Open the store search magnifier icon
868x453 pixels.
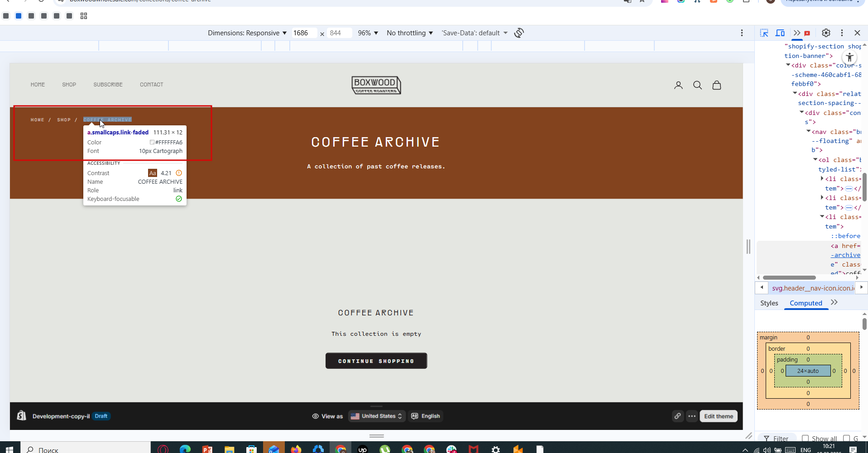(x=698, y=85)
